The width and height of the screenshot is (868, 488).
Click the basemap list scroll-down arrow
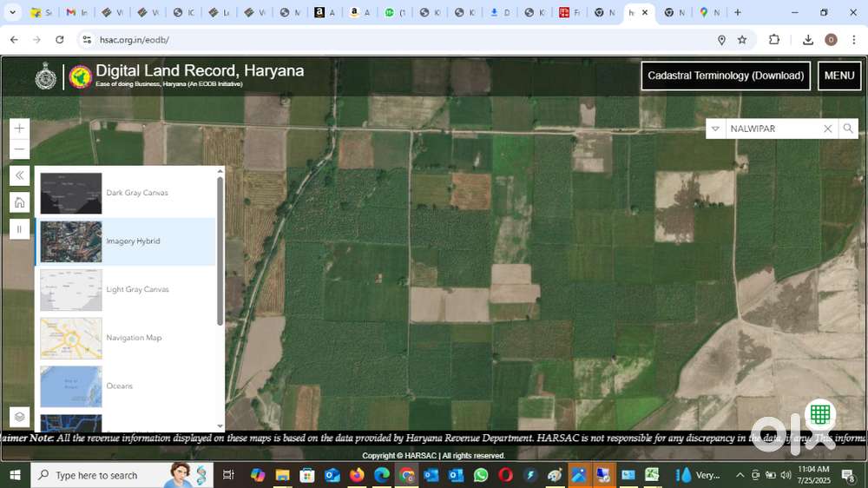click(x=220, y=426)
